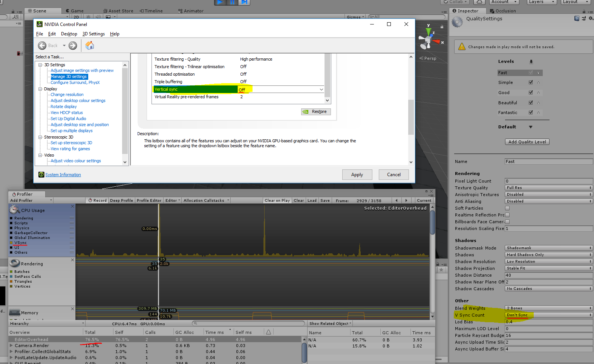Click the Forward arrow in NVIDIA Control Panel
The height and width of the screenshot is (364, 594).
tap(73, 46)
